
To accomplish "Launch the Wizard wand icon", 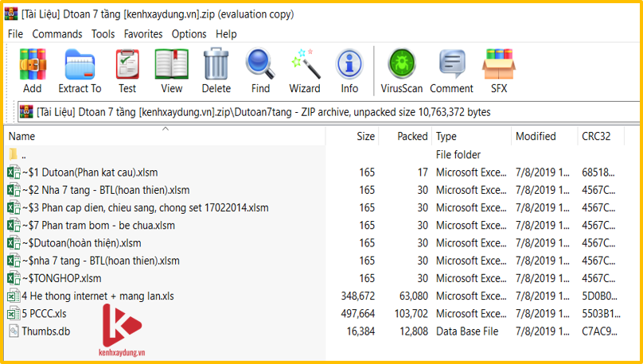I will (305, 70).
